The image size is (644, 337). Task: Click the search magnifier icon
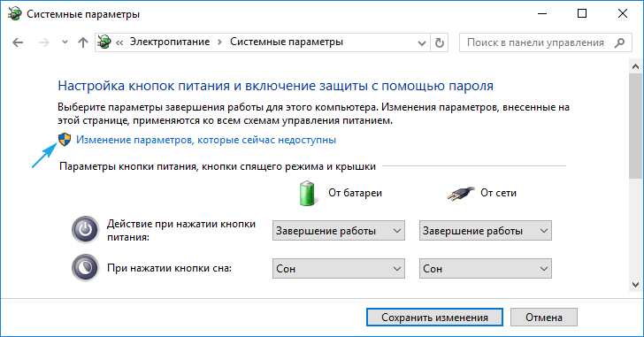click(x=620, y=42)
